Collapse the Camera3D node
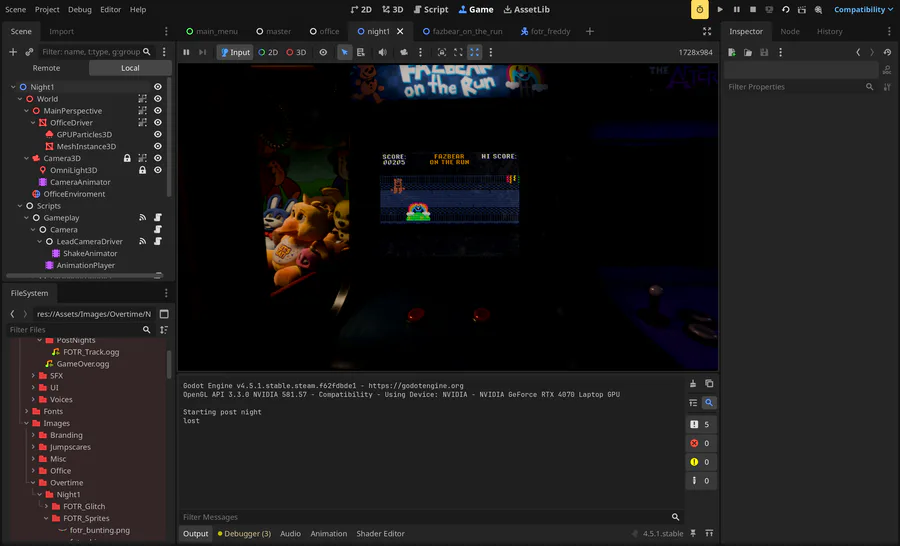The height and width of the screenshot is (546, 900). pyautogui.click(x=26, y=158)
